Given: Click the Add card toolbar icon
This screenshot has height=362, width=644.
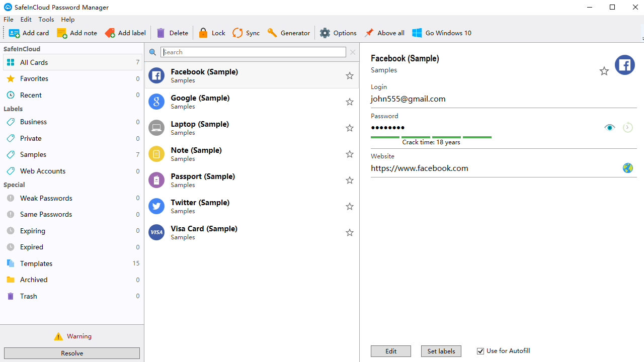Looking at the screenshot, I should tap(14, 33).
